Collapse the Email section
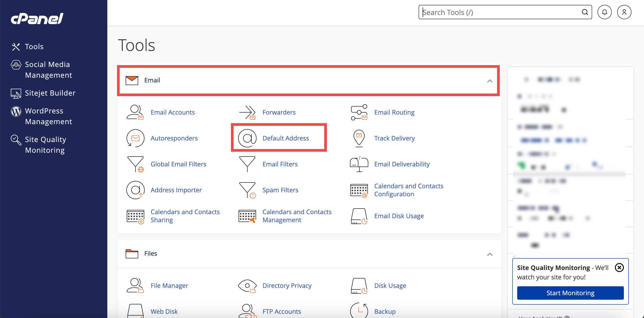 coord(490,80)
